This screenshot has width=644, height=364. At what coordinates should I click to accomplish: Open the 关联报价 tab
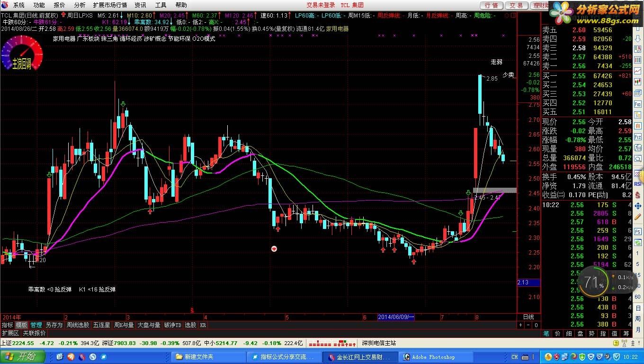pos(34,333)
